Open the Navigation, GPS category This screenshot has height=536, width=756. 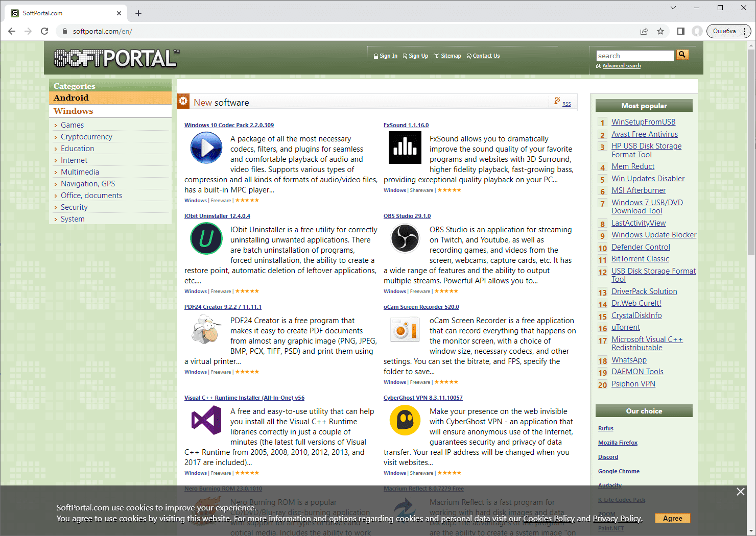click(88, 184)
